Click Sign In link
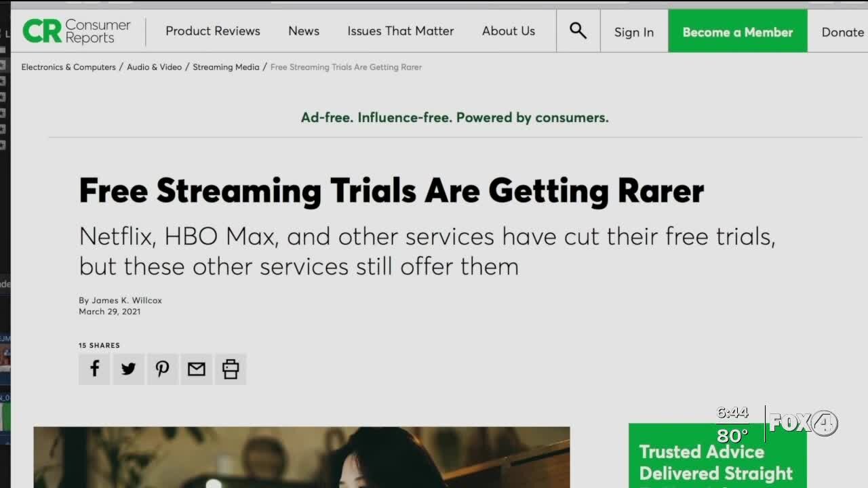 (634, 32)
